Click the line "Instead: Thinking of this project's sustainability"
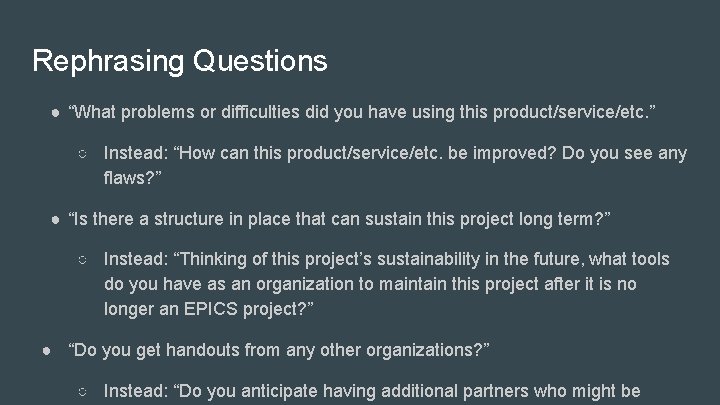Screen dimensions: 720x405 pos(386,259)
